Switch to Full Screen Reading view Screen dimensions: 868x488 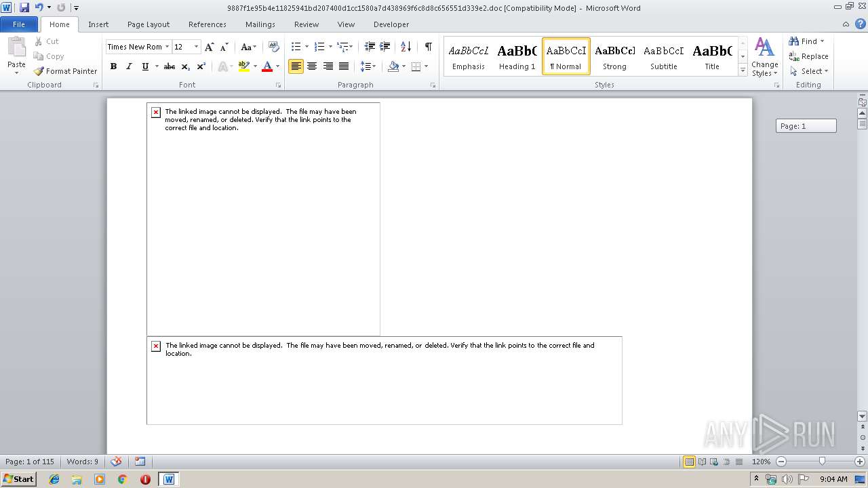[x=702, y=462]
